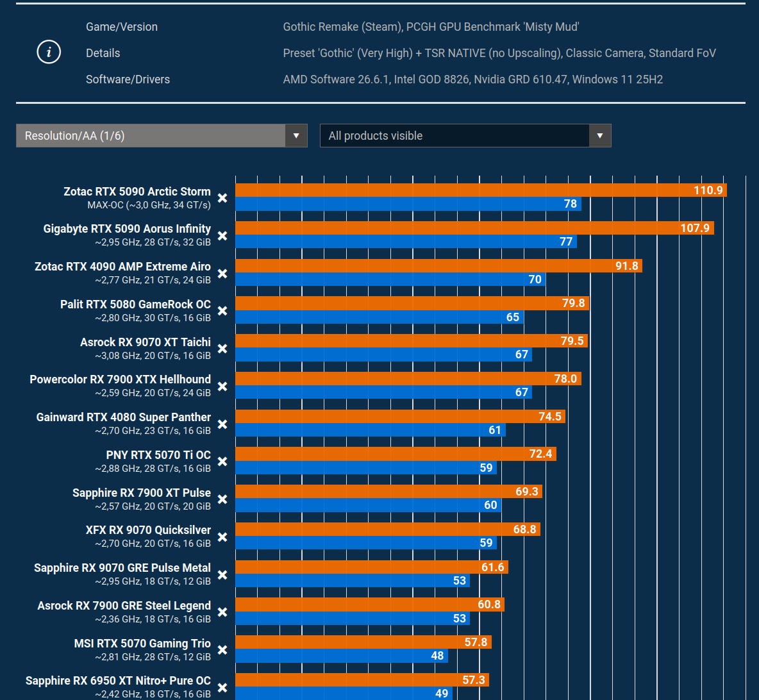The width and height of the screenshot is (759, 700).
Task: Hide XFX RX 9070 Quicksilver row
Action: 222,537
